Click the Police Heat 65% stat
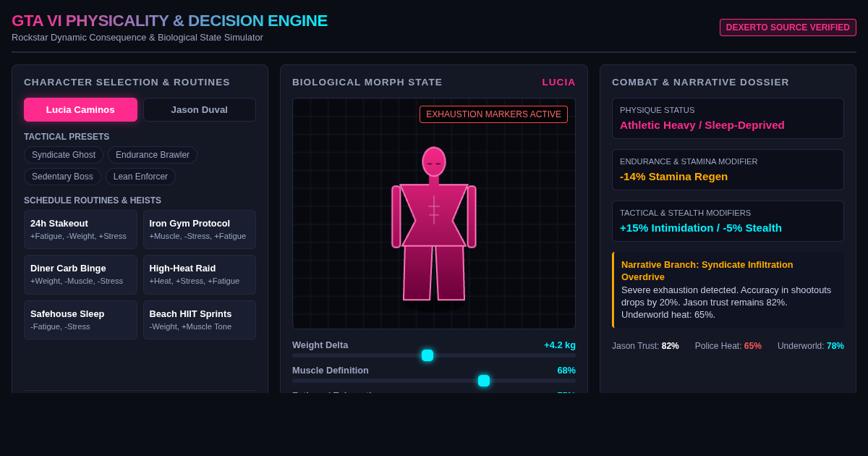Screen dimensions: 868x456 728,346
